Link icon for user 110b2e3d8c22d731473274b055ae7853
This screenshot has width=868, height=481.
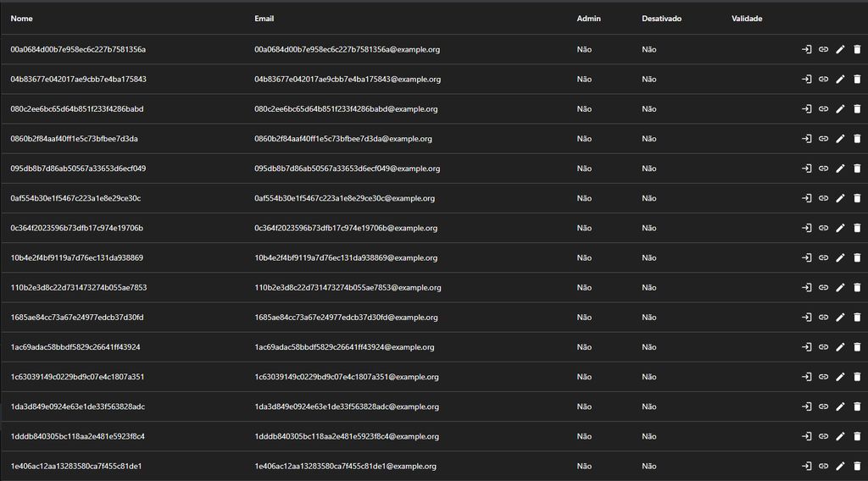pos(824,287)
